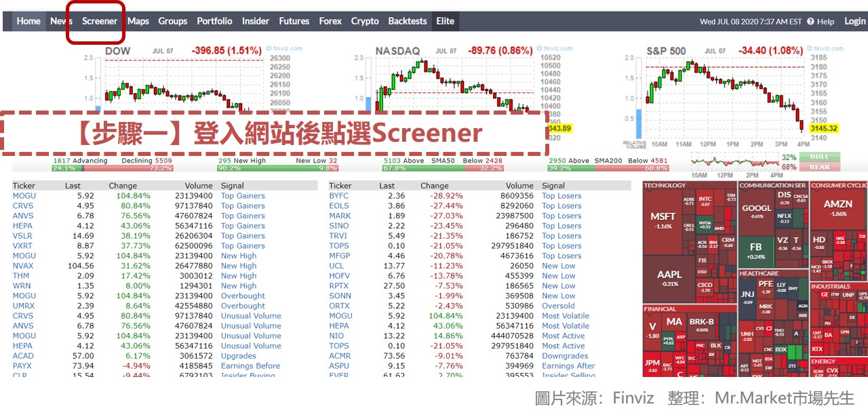The image size is (868, 417).
Task: Click New High signal for NVAX
Action: 239,266
